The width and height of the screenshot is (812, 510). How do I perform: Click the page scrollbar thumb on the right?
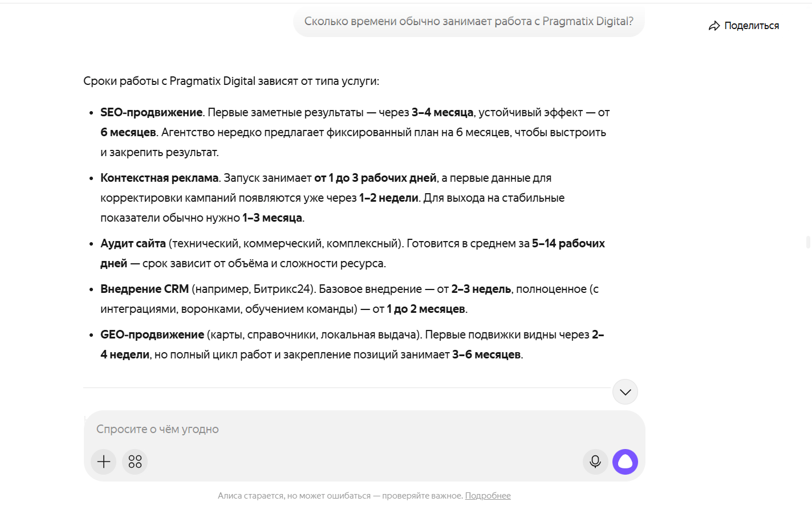808,242
